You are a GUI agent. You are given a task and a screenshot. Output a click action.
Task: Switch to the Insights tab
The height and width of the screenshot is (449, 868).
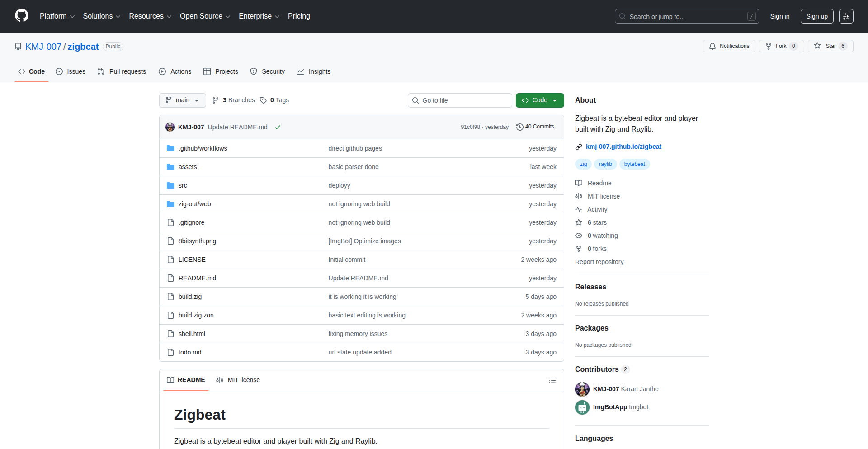(314, 71)
